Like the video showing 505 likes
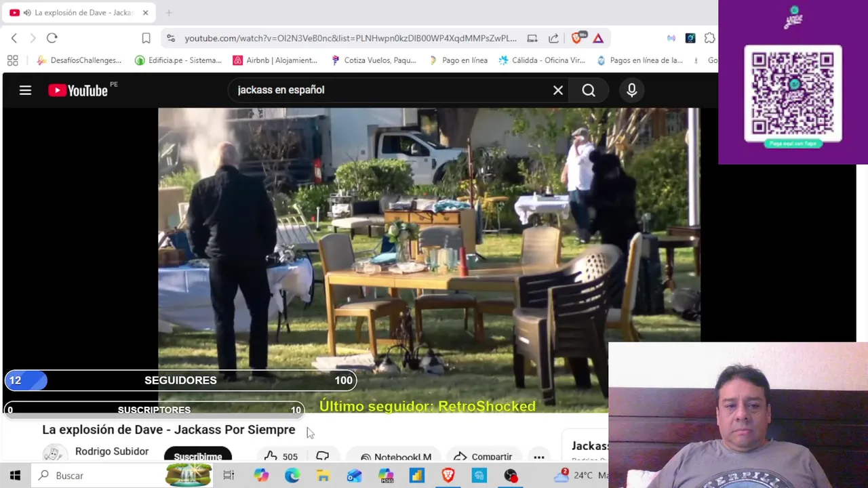The image size is (868, 488). pyautogui.click(x=281, y=457)
